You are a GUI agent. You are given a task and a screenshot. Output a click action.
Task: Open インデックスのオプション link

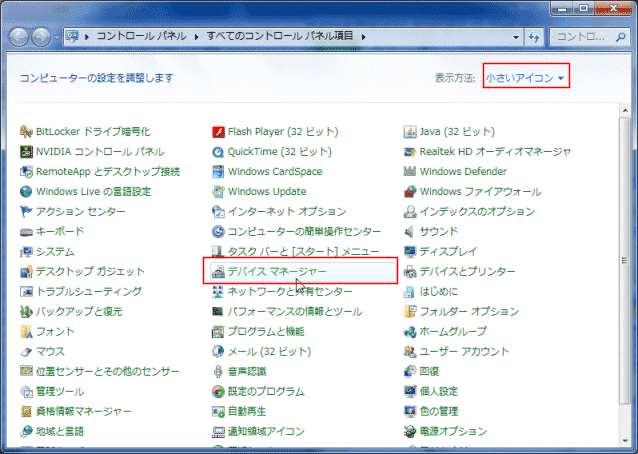tap(477, 212)
